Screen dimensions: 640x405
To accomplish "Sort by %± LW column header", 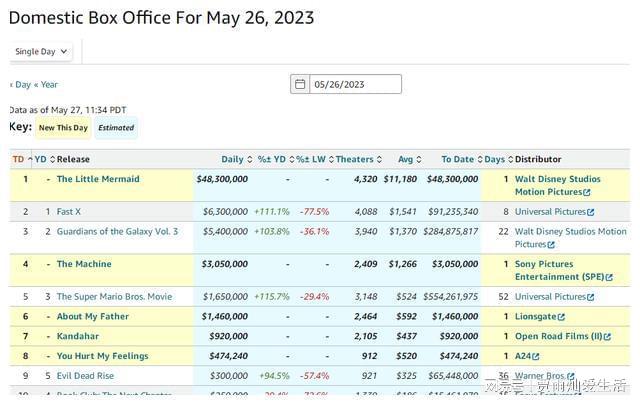I will click(315, 159).
